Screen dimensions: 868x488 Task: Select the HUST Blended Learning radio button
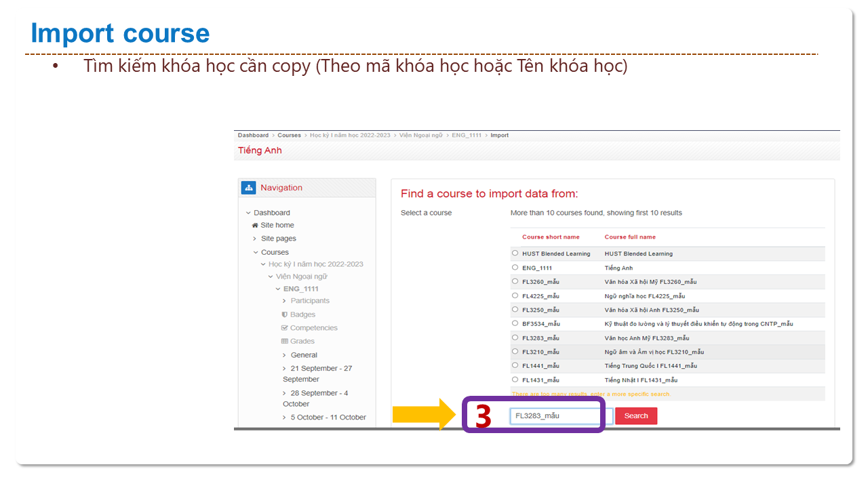(515, 253)
